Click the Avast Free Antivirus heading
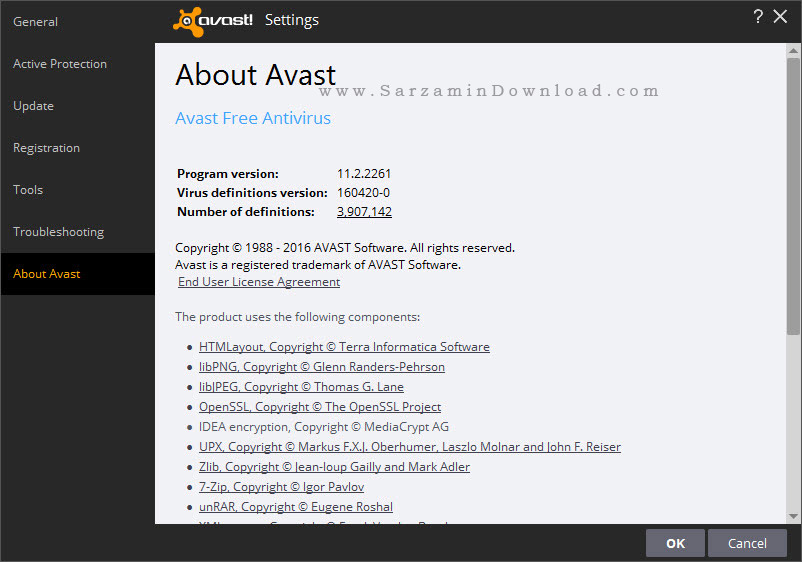 click(253, 118)
